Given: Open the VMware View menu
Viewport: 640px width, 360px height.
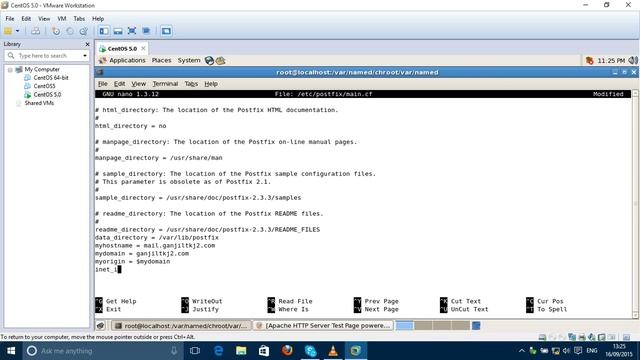Looking at the screenshot, I should click(44, 18).
